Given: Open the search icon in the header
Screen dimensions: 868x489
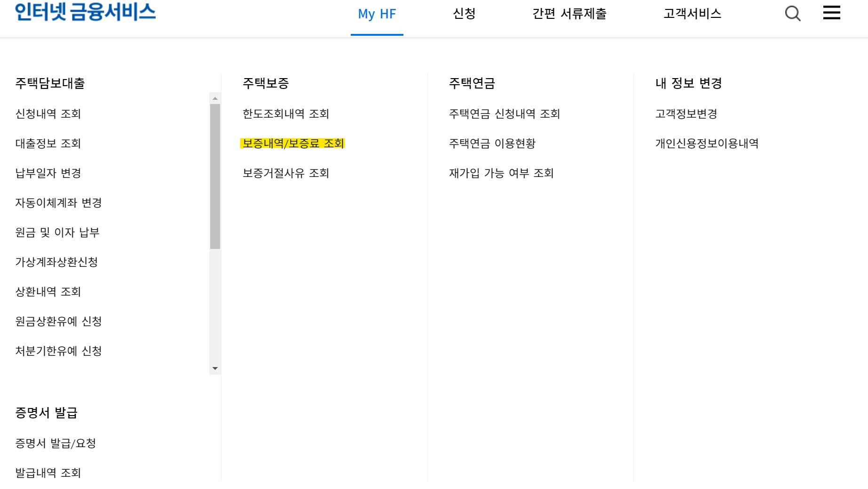Looking at the screenshot, I should tap(793, 14).
